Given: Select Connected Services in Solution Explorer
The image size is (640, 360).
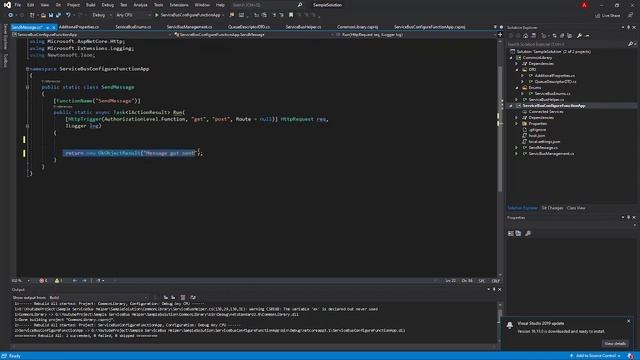Looking at the screenshot, I should [546, 111].
